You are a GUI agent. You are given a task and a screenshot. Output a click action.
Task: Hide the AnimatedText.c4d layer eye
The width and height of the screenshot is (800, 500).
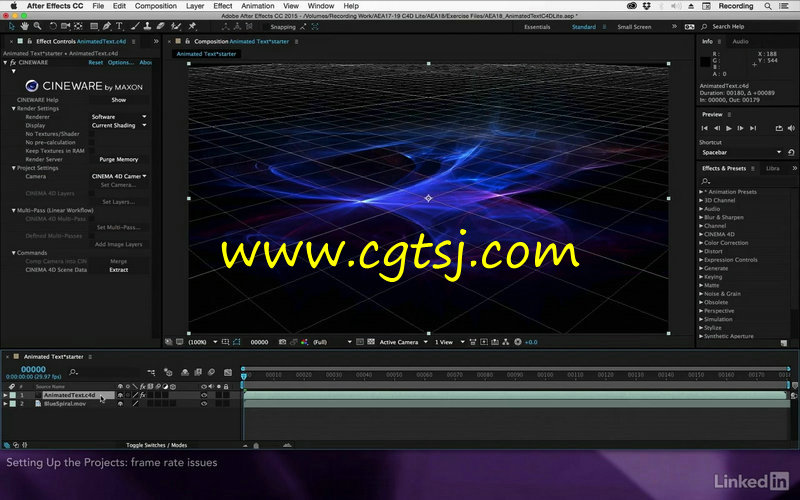[204, 395]
